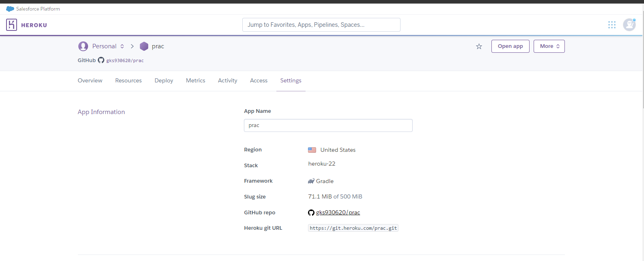Click the Salesforce cloud icon

[x=10, y=9]
